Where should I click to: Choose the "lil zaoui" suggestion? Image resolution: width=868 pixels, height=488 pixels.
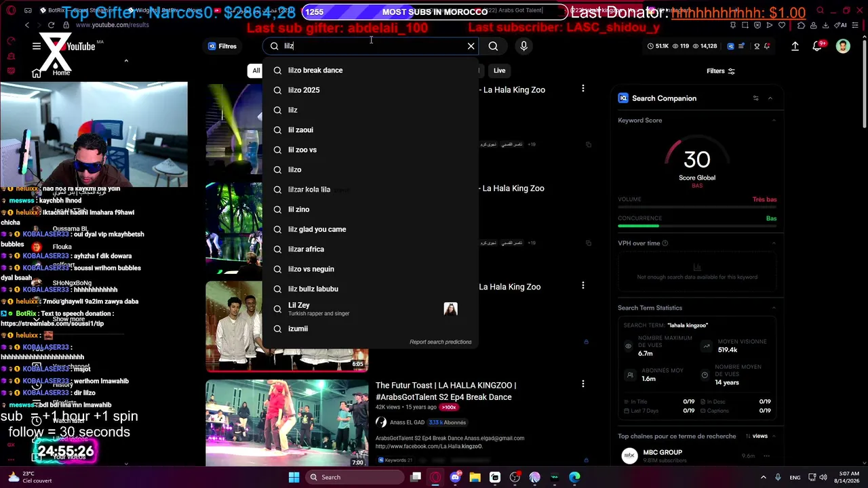click(370, 130)
